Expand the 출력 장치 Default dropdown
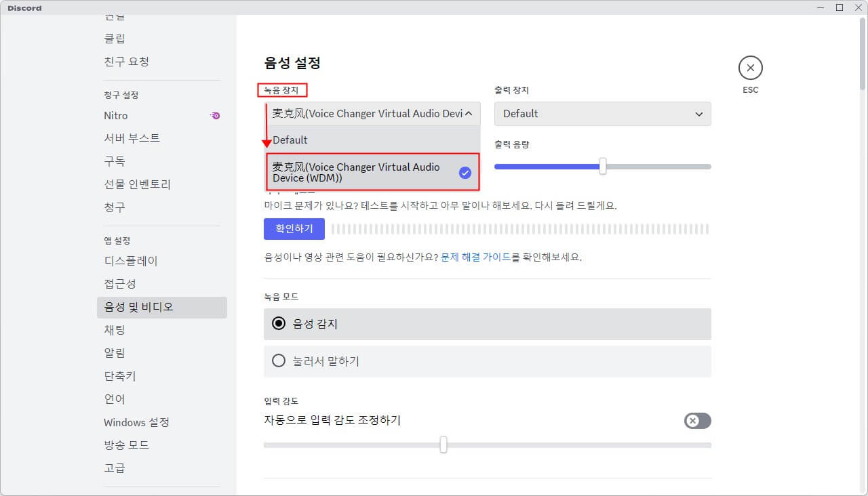This screenshot has height=496, width=868. [602, 114]
